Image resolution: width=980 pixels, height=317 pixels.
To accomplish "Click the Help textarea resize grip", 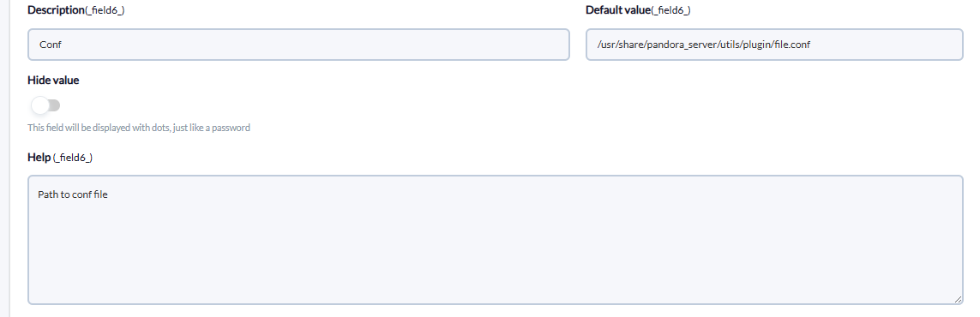I will pos(958,300).
